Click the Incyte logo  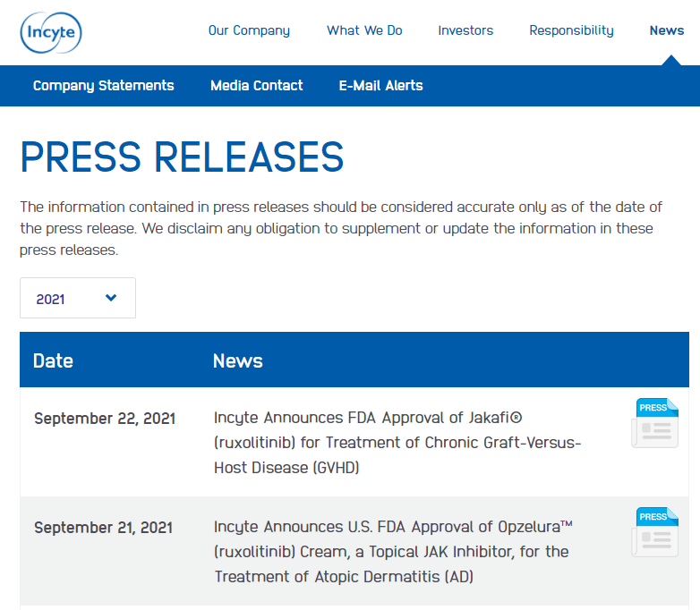(51, 32)
